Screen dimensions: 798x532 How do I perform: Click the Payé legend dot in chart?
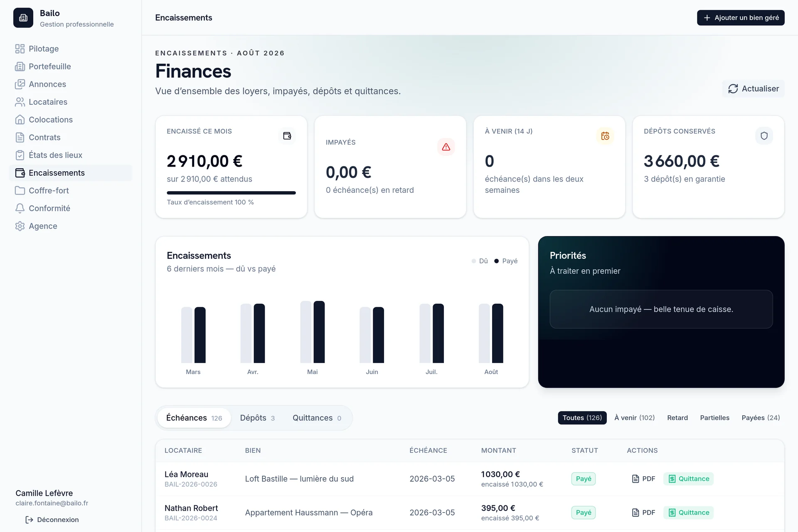[496, 261]
